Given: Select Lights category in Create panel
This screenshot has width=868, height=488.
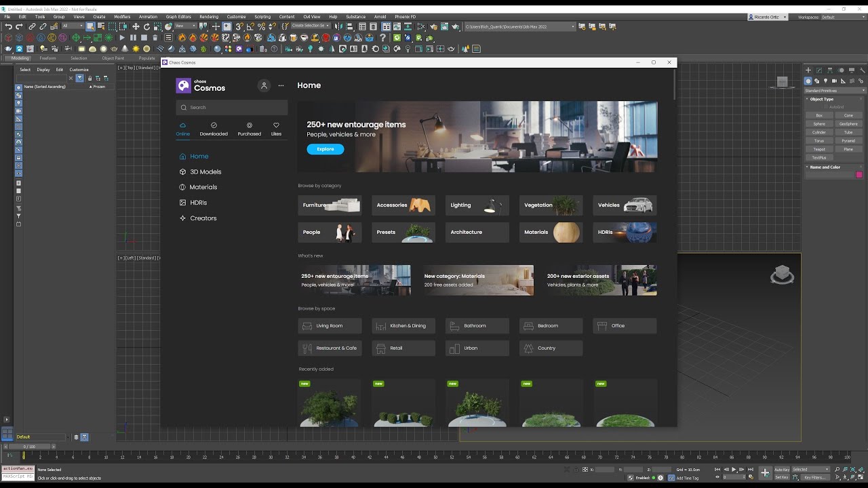Looking at the screenshot, I should pyautogui.click(x=826, y=81).
